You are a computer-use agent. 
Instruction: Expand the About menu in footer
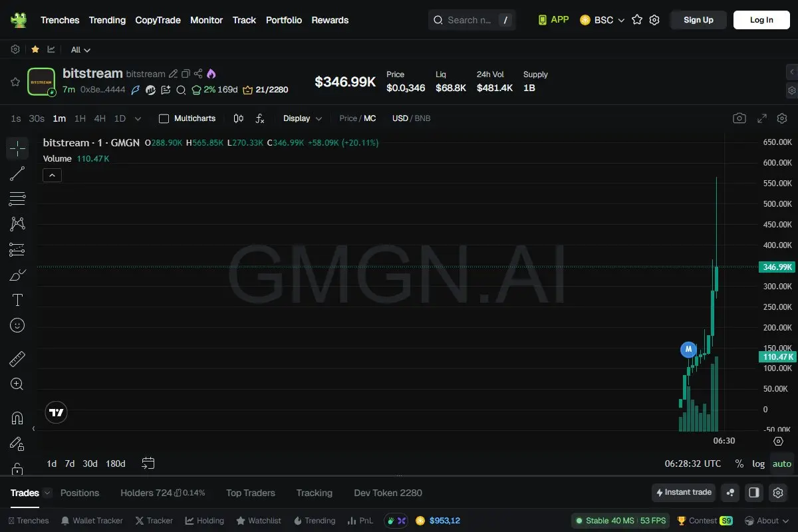coord(767,521)
